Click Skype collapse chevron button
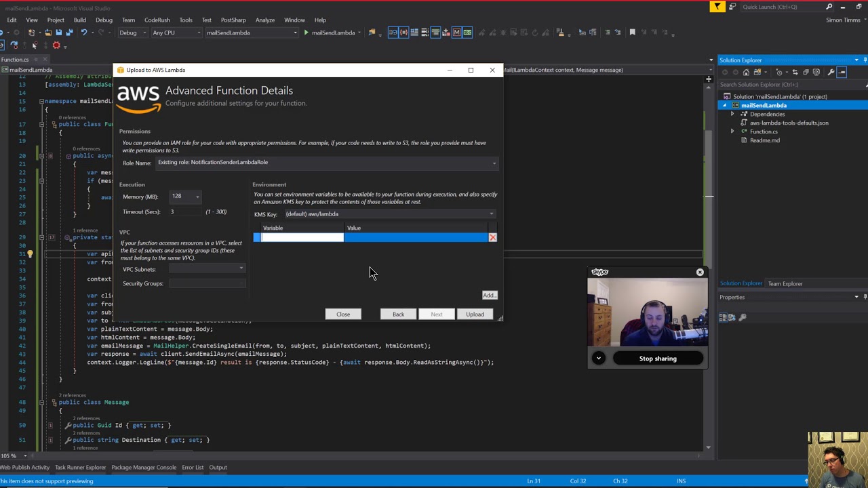 (x=598, y=359)
